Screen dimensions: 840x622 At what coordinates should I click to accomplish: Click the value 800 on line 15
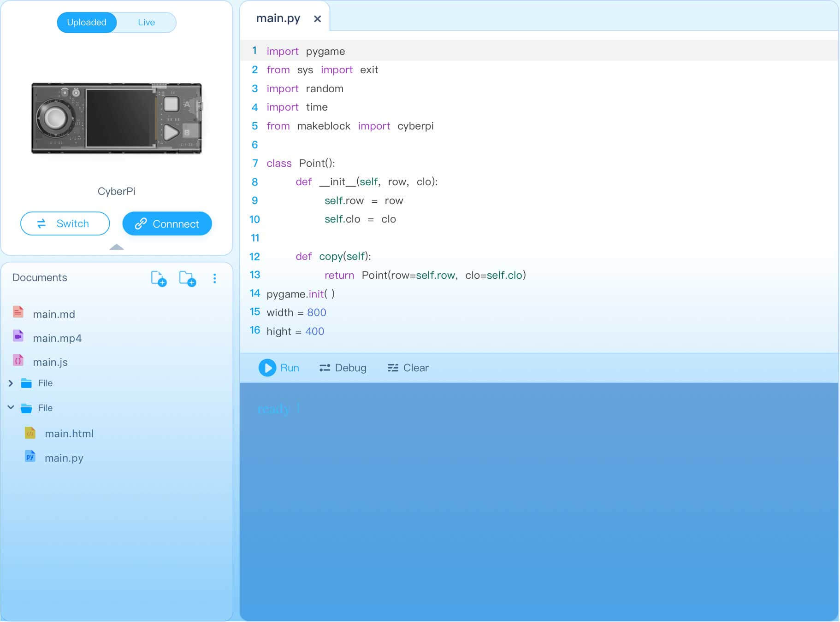coord(317,312)
